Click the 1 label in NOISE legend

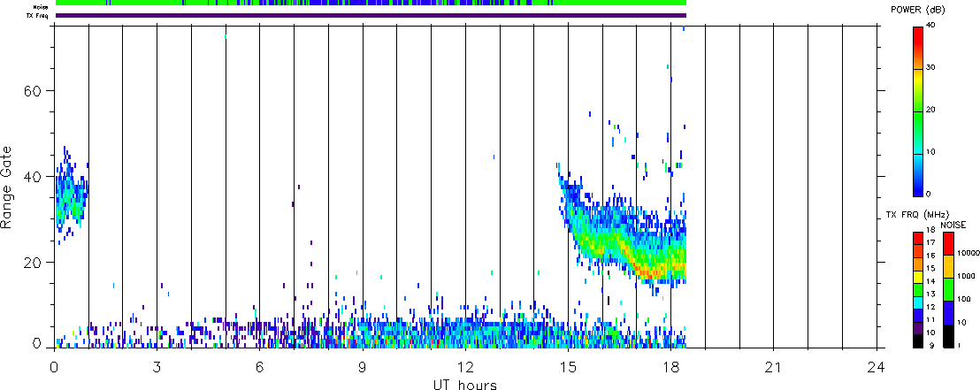tap(960, 345)
